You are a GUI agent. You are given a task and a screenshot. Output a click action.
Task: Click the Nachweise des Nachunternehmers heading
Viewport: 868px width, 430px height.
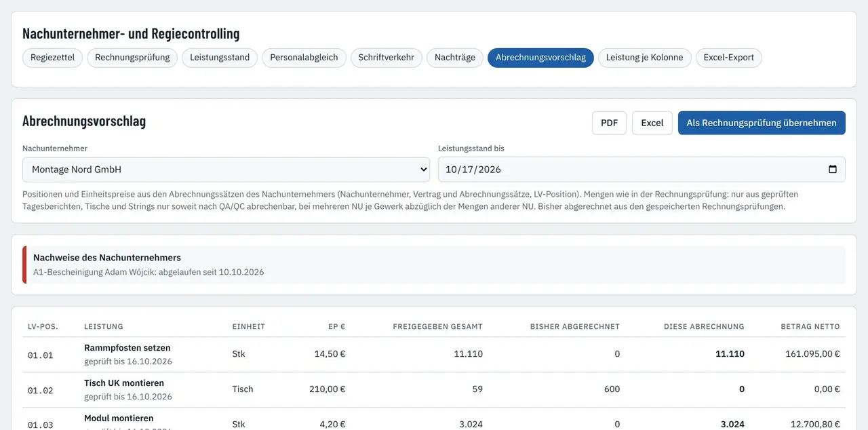[x=107, y=258]
